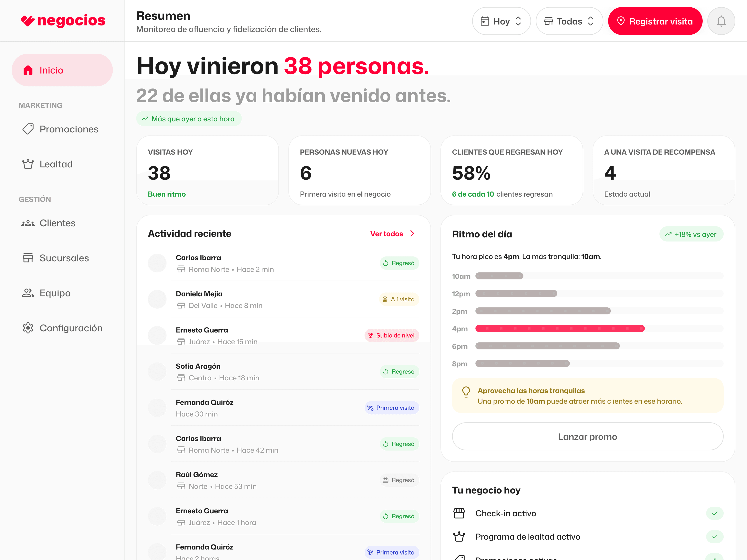Expand activity with Ver todos chevron
Screen dimensions: 747x560
[412, 234]
